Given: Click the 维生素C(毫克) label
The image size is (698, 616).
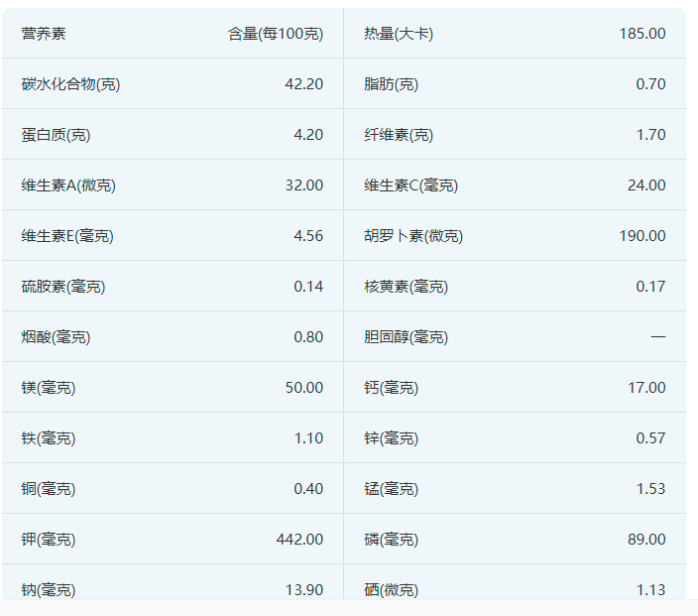Looking at the screenshot, I should click(x=410, y=185).
